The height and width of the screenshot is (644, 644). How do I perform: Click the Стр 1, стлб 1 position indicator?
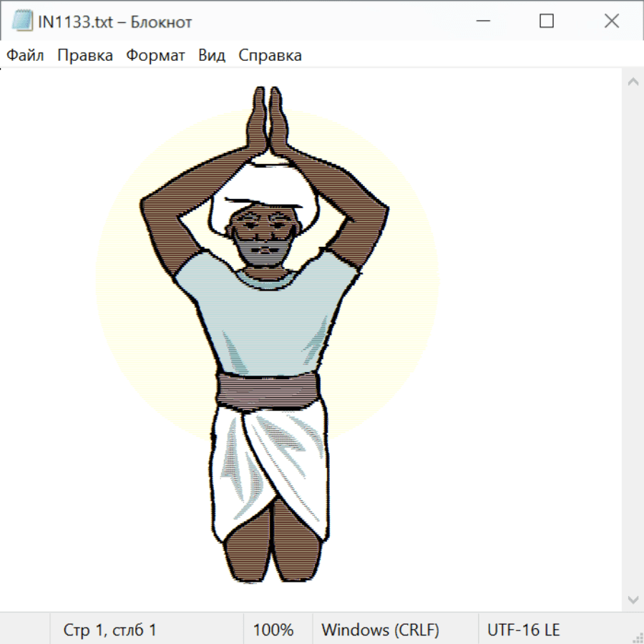110,630
